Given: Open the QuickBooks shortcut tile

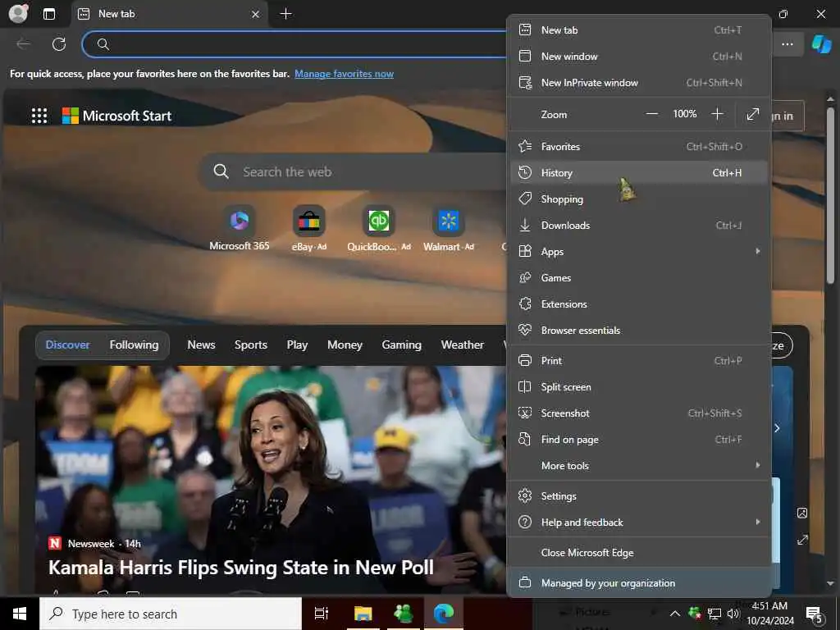Looking at the screenshot, I should (379, 229).
